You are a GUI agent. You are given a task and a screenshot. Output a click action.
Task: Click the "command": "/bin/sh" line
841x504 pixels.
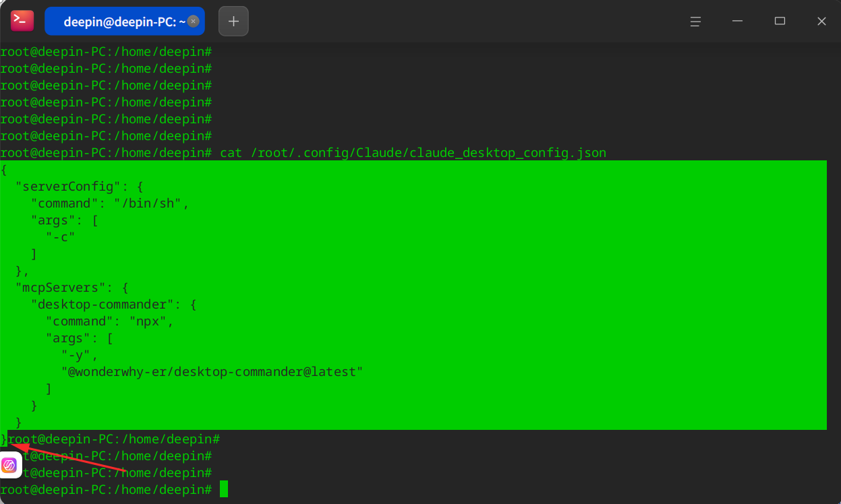[110, 203]
